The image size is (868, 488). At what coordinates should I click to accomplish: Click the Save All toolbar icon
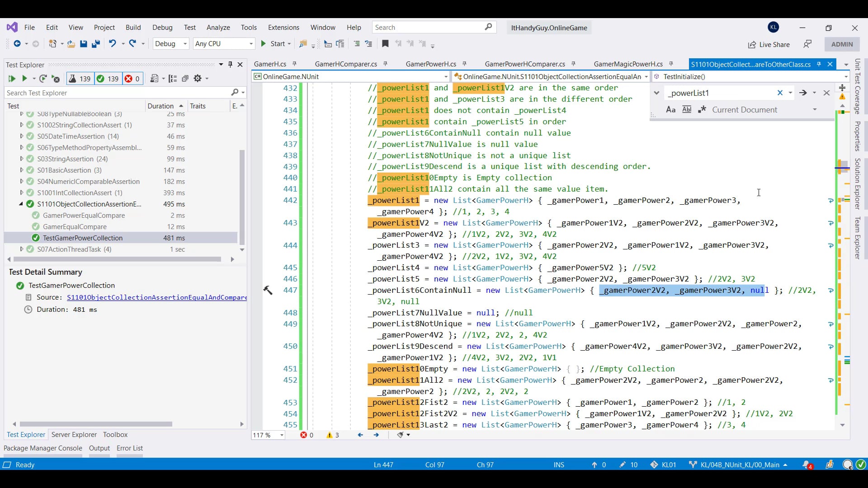pos(95,44)
